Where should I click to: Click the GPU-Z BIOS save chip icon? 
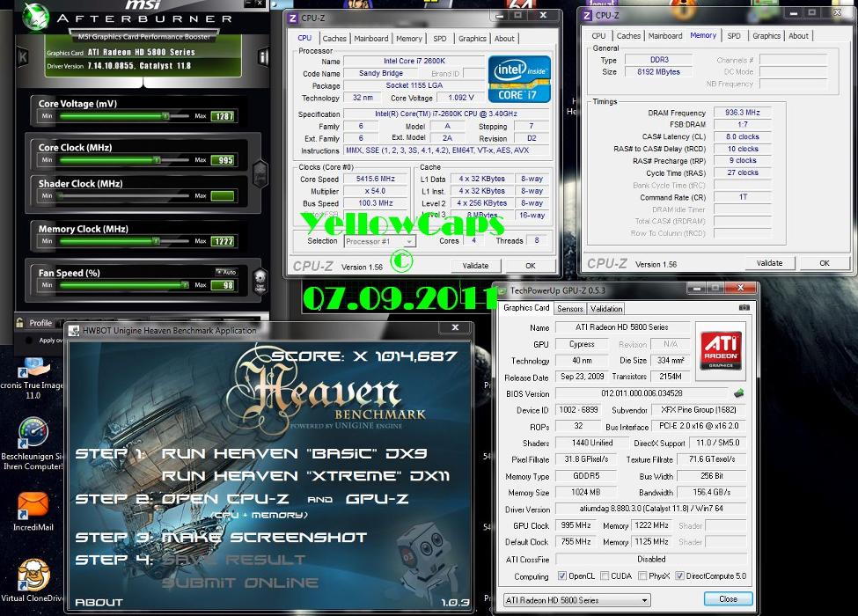(x=738, y=392)
